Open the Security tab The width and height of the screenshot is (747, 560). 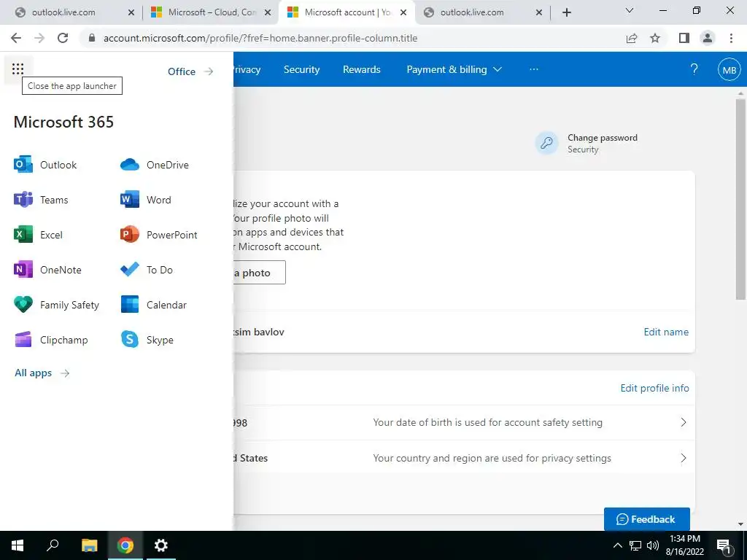[301, 69]
